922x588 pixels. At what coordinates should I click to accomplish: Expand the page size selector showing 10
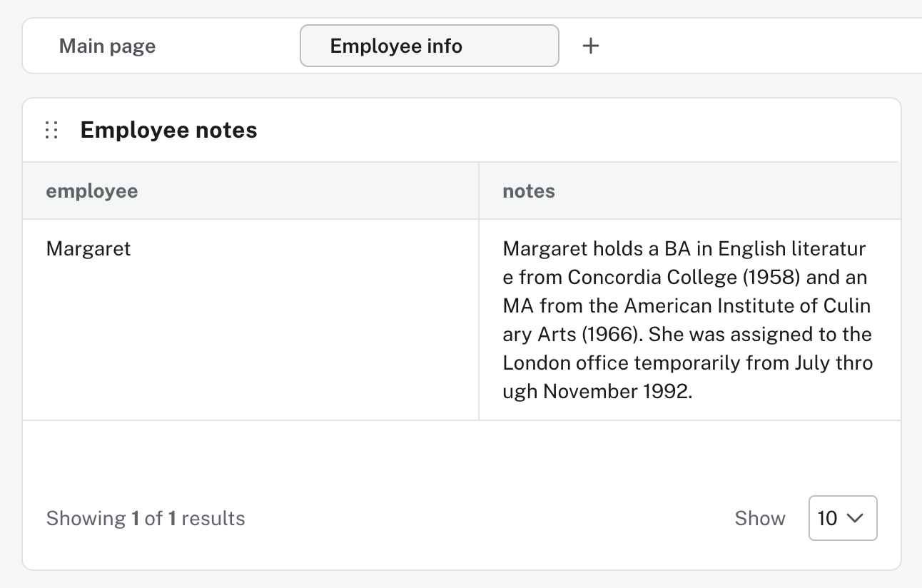coord(843,518)
